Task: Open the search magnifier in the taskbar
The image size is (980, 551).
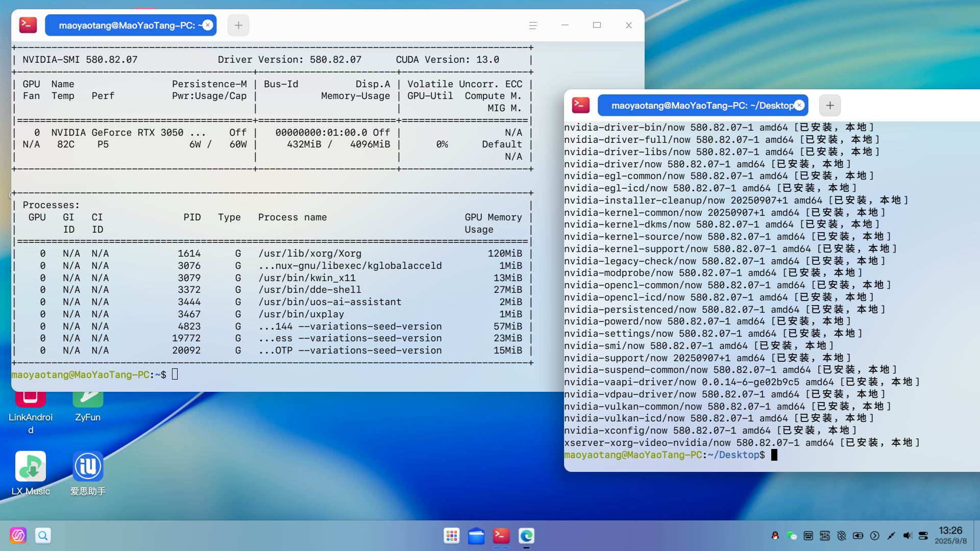Action: click(43, 535)
